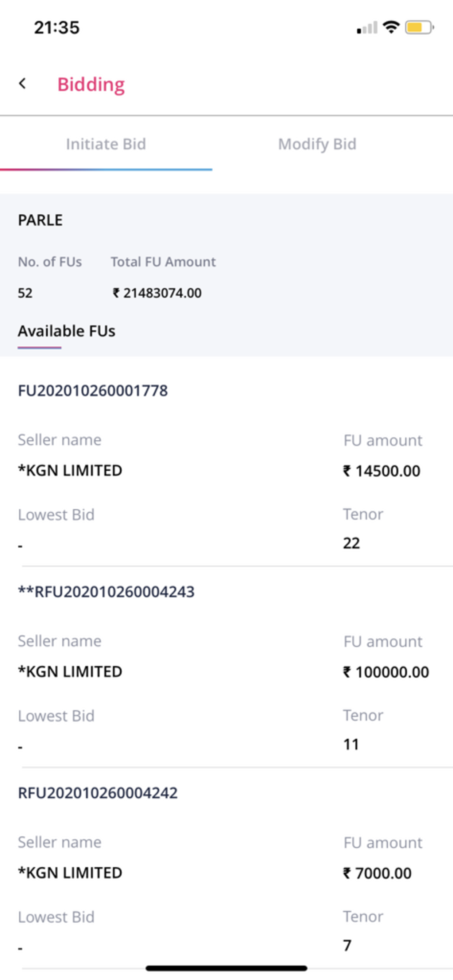Select the Available FUs section tab
453x980 pixels.
(x=67, y=331)
